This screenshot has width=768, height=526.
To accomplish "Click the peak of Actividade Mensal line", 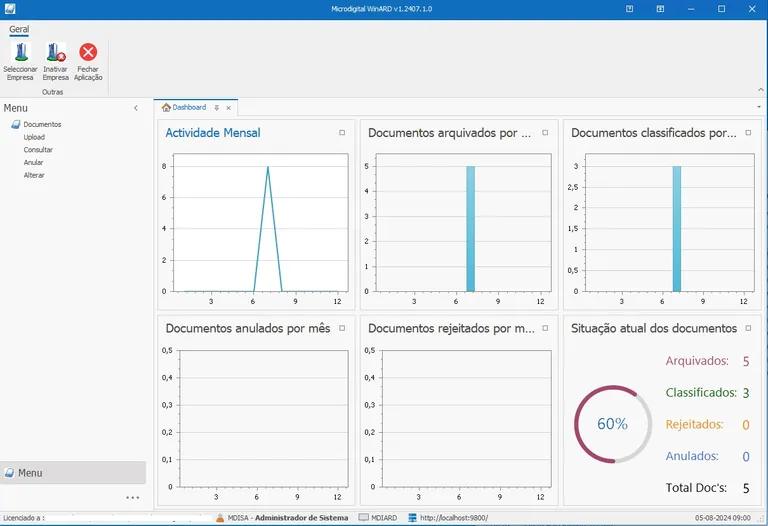I will 268,167.
